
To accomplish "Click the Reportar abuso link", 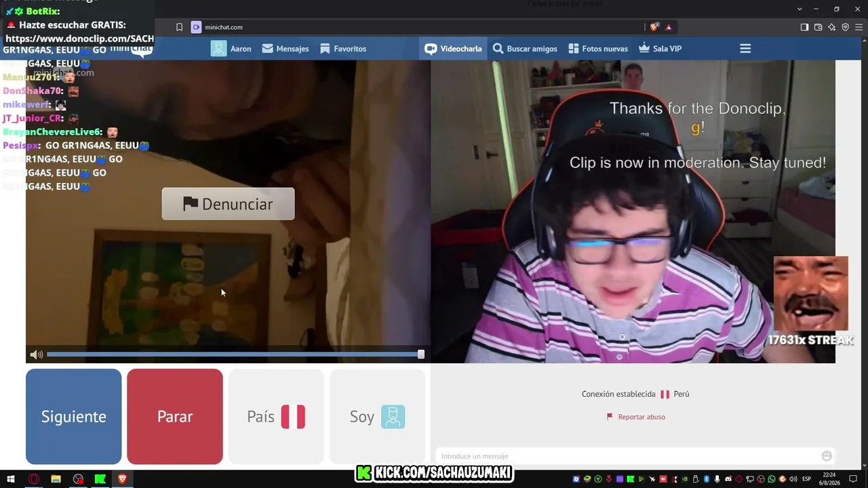I will [x=636, y=417].
